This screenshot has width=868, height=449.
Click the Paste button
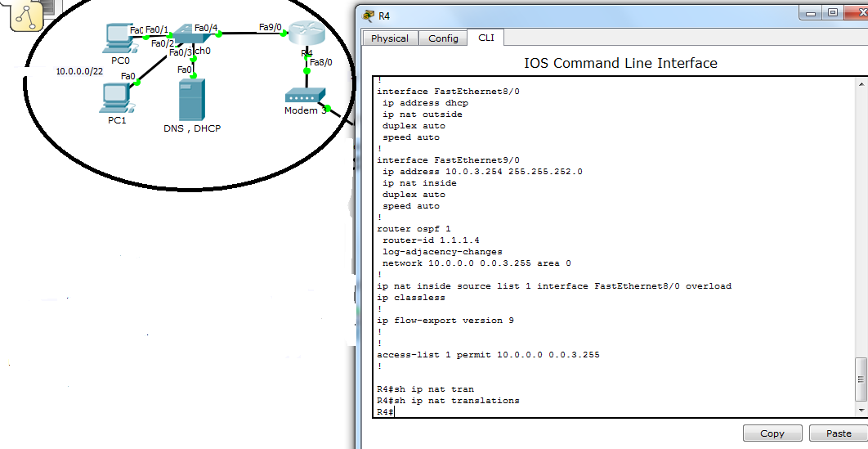[838, 433]
